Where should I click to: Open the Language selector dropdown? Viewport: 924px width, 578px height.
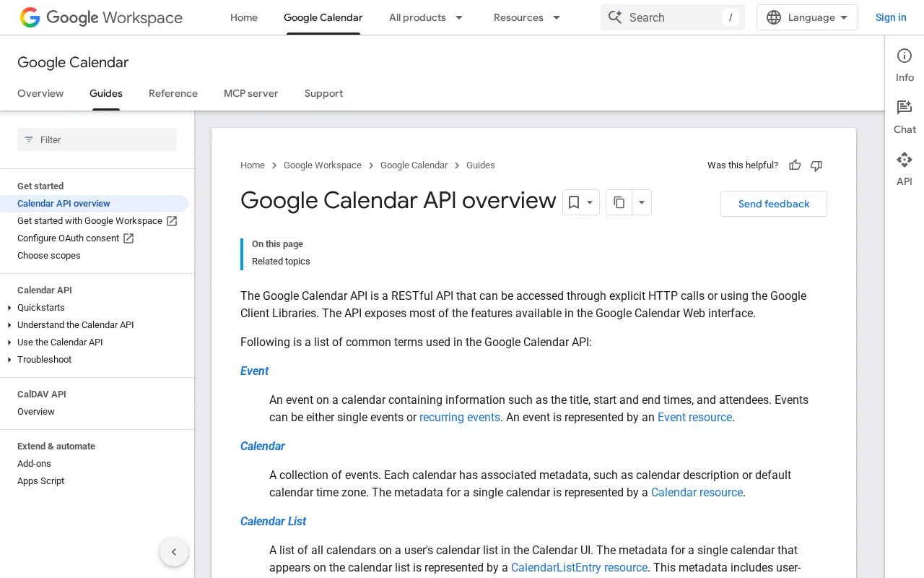point(807,17)
